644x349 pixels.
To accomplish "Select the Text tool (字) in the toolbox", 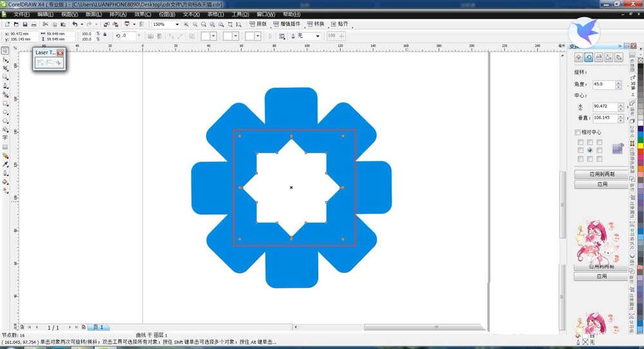I will [x=5, y=138].
